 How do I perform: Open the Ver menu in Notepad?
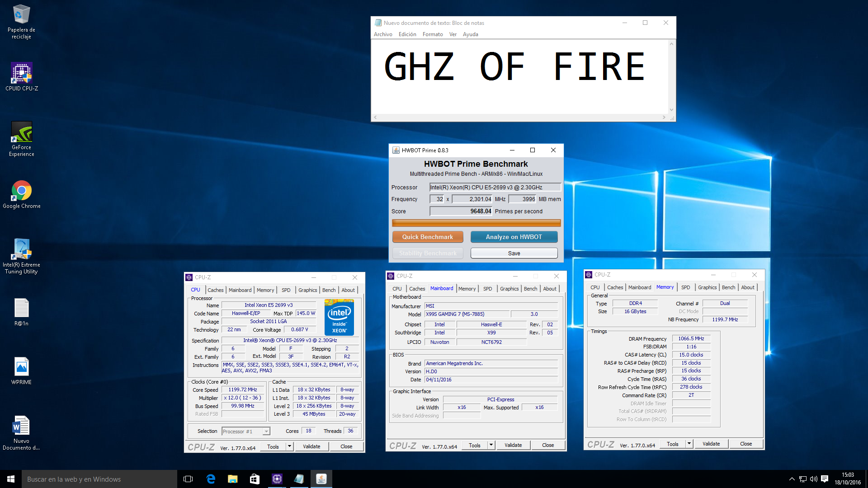tap(453, 34)
